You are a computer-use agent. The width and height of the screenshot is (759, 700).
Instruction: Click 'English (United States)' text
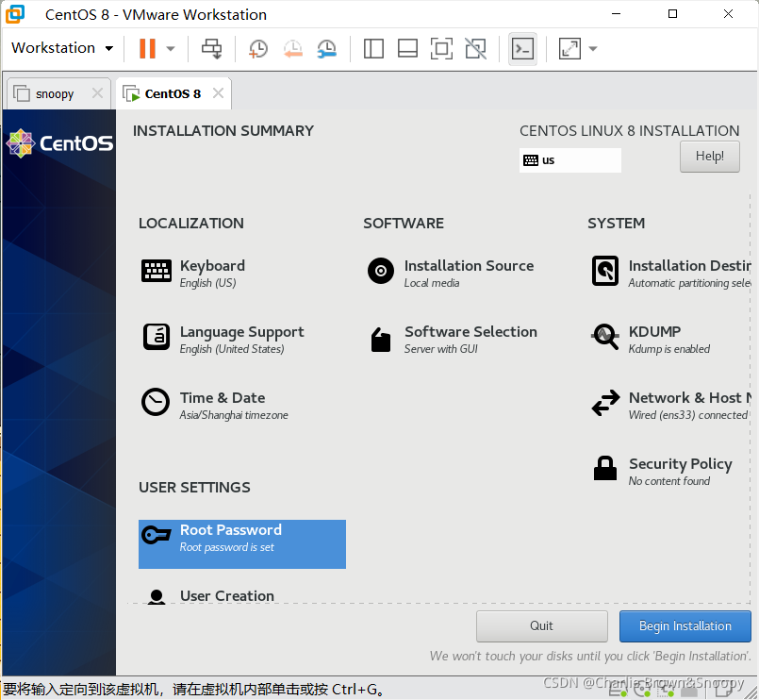click(232, 349)
